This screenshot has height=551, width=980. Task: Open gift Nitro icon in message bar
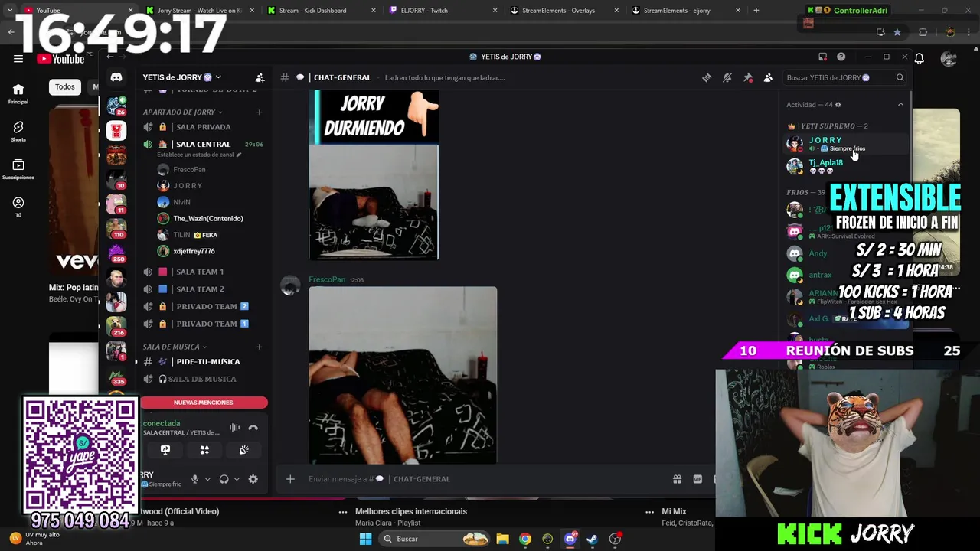coord(677,479)
